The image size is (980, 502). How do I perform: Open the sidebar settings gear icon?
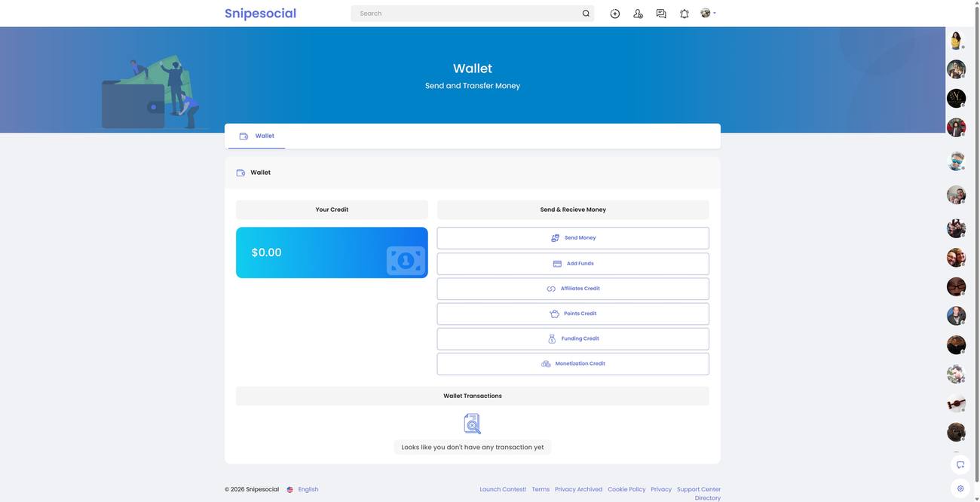tap(960, 488)
